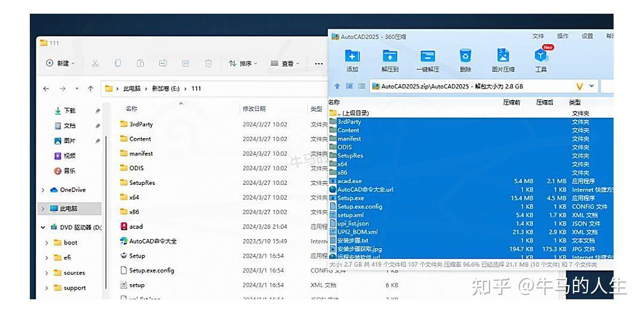Expand the efi folder node
The width and height of the screenshot is (644, 313).
pyautogui.click(x=47, y=258)
